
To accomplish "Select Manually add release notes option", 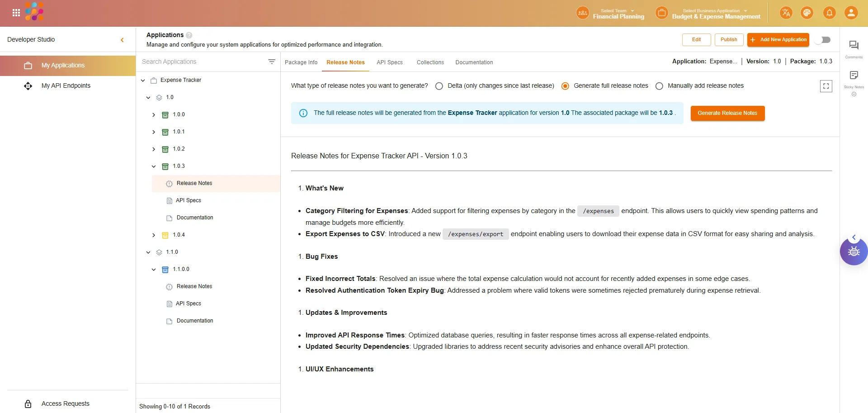I will pos(659,86).
